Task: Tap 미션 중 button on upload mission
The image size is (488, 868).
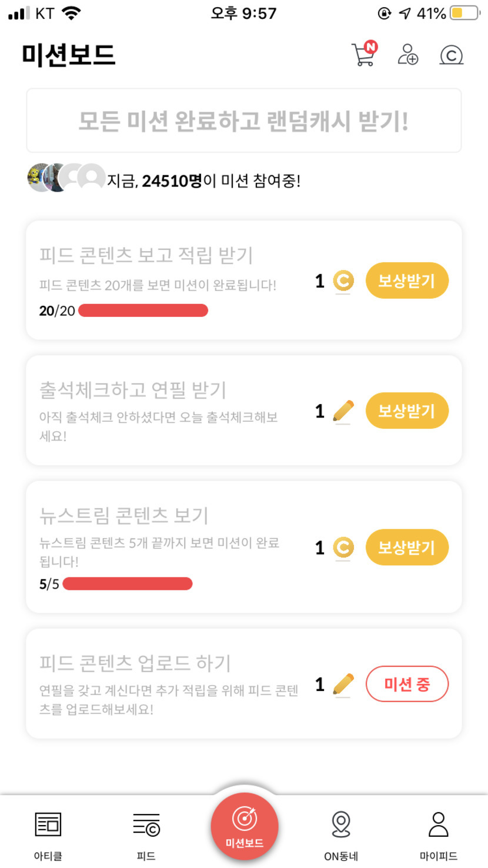Action: click(407, 685)
